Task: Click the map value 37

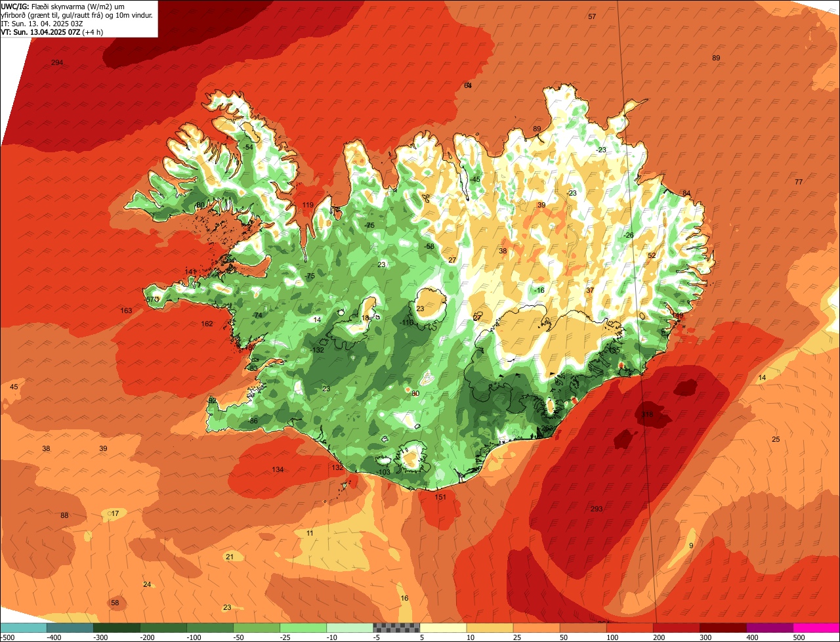Action: click(x=590, y=290)
